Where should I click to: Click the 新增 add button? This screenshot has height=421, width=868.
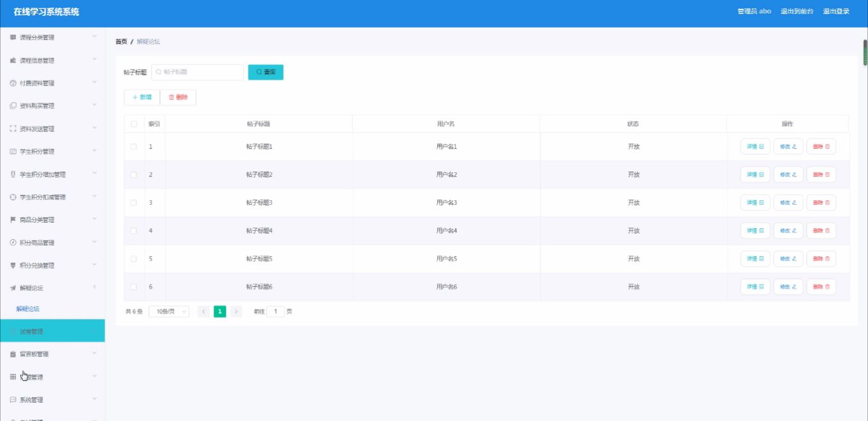tap(141, 98)
